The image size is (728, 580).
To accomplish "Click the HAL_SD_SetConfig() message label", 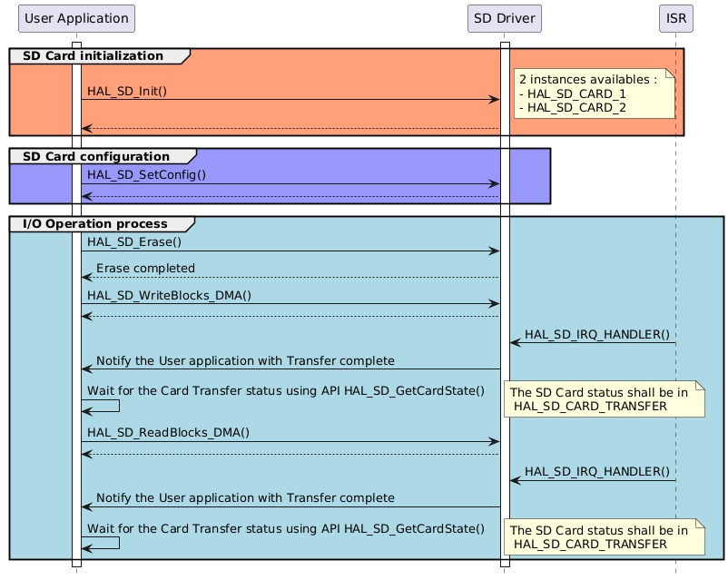I will 146,175.
